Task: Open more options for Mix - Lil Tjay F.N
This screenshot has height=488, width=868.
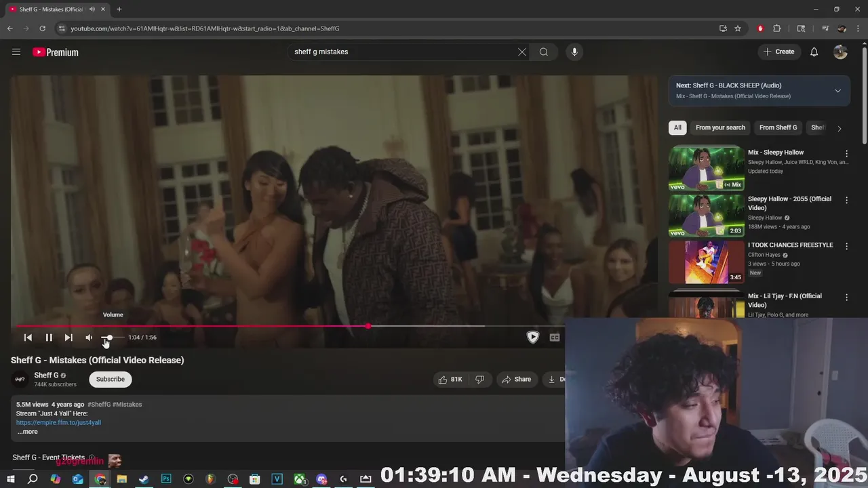Action: [x=846, y=298]
